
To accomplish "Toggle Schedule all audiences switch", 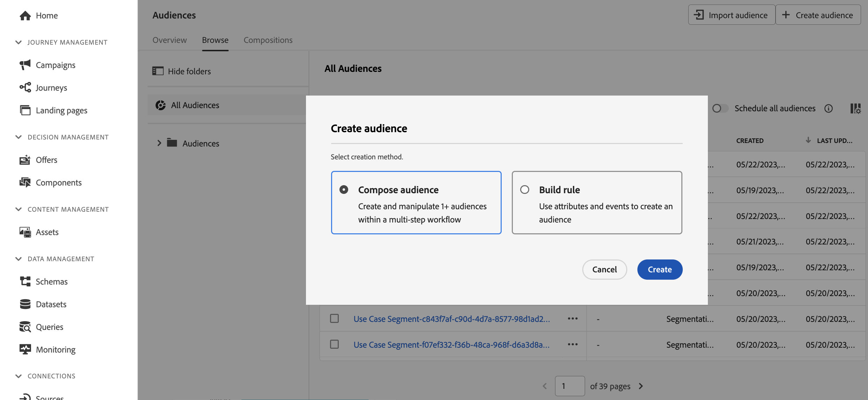I will (x=720, y=108).
